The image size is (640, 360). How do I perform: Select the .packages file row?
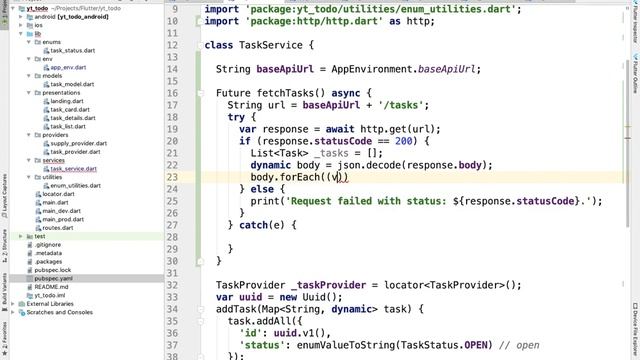tap(87, 262)
